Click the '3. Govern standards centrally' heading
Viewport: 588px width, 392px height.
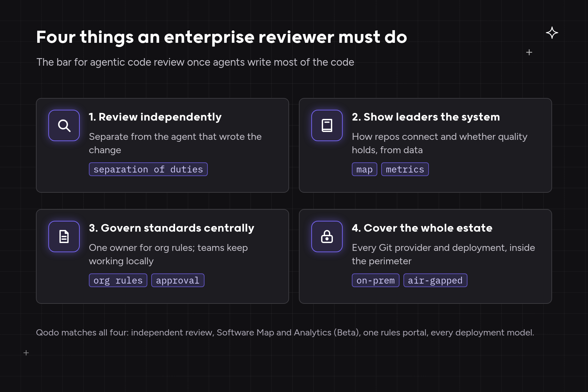pos(171,228)
